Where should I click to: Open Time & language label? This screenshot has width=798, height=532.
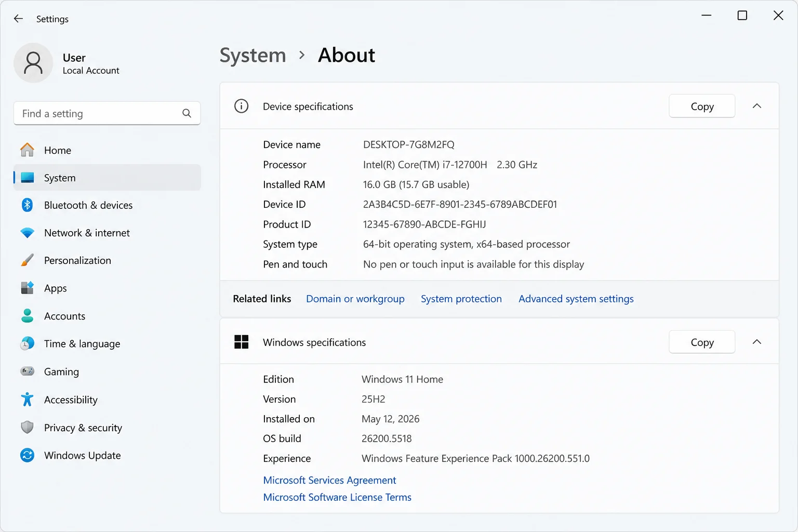[82, 343]
